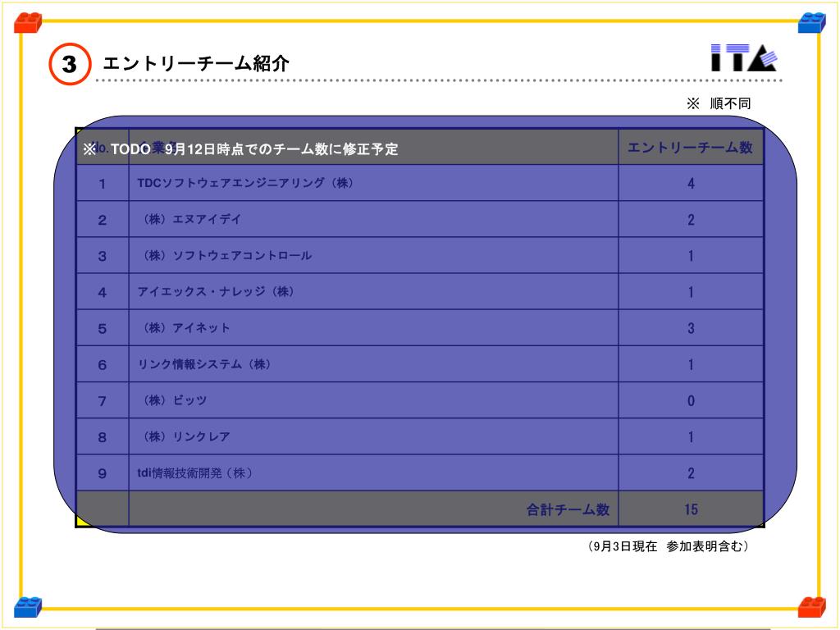
Task: Select team count 1 for アイエックス・ナレッジ
Action: (691, 292)
